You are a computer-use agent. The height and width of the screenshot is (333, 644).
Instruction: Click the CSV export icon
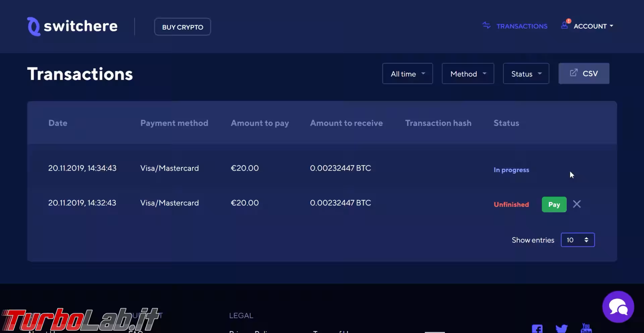click(574, 73)
